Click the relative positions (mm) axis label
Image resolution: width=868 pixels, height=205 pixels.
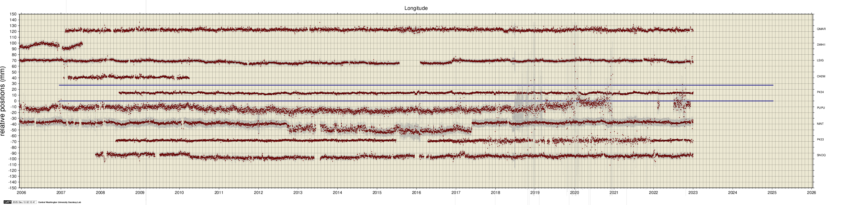[x=3, y=101]
